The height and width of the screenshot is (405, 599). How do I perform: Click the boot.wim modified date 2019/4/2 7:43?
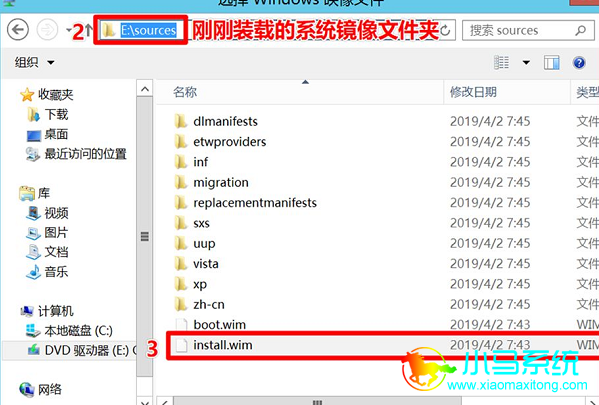coord(490,325)
